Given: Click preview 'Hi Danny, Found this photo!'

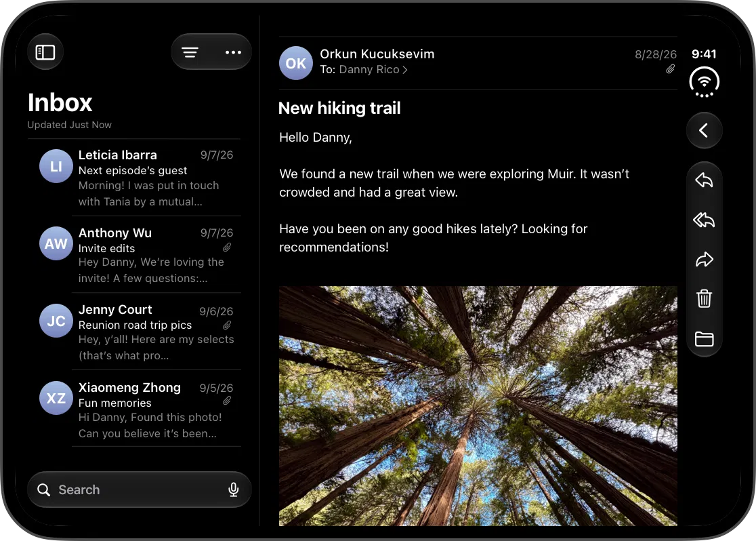Looking at the screenshot, I should coord(150,418).
